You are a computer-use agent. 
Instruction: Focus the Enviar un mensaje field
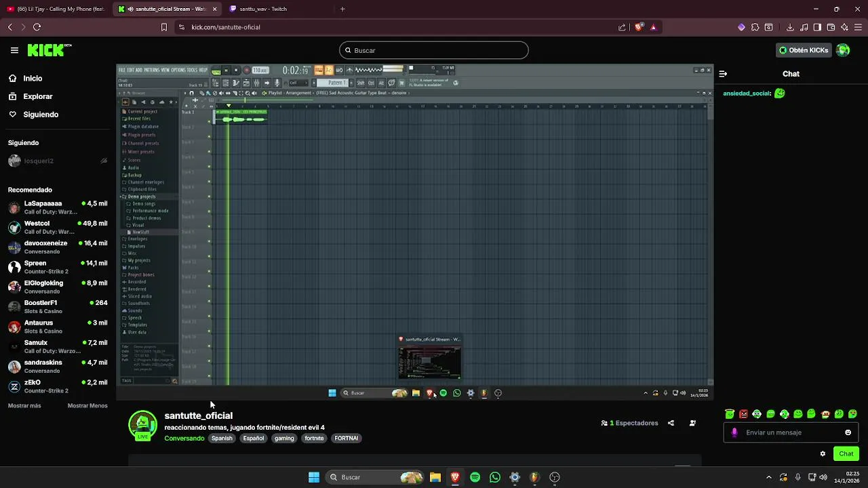tap(791, 432)
